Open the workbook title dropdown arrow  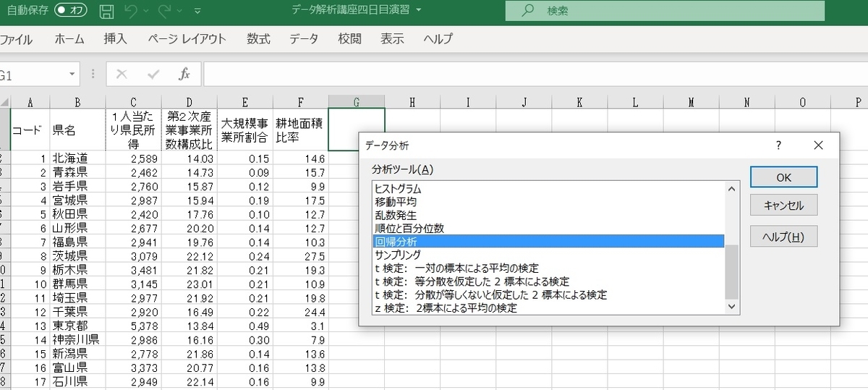[419, 11]
